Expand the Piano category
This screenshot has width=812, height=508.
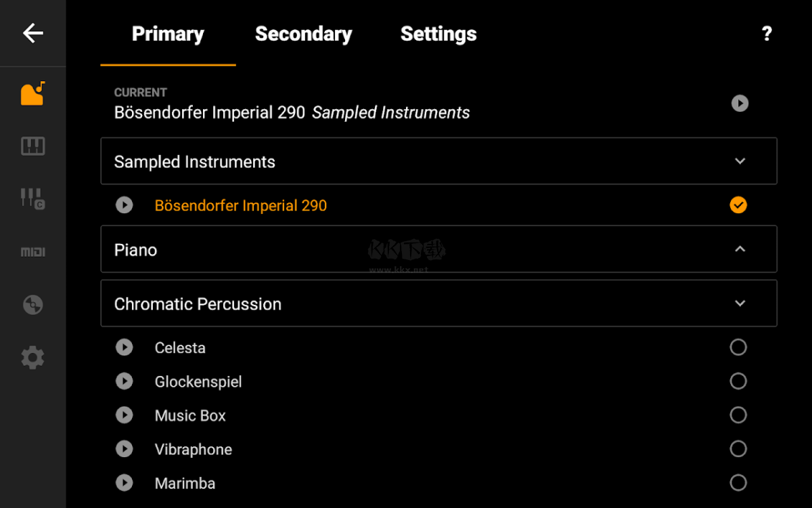[740, 249]
